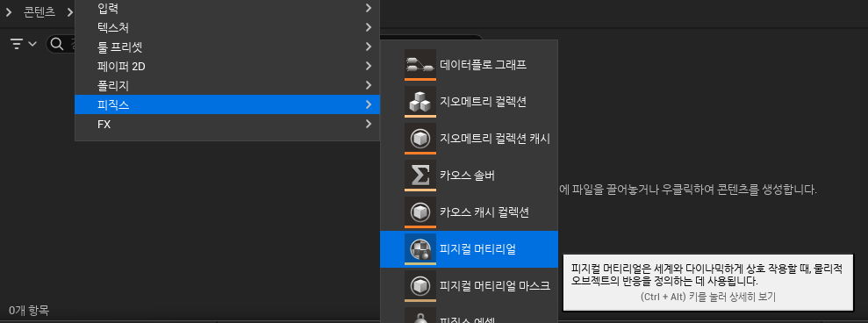868x323 pixels.
Task: Create a 피지컬 머티리얼 마스크 asset
Action: pyautogui.click(x=469, y=286)
